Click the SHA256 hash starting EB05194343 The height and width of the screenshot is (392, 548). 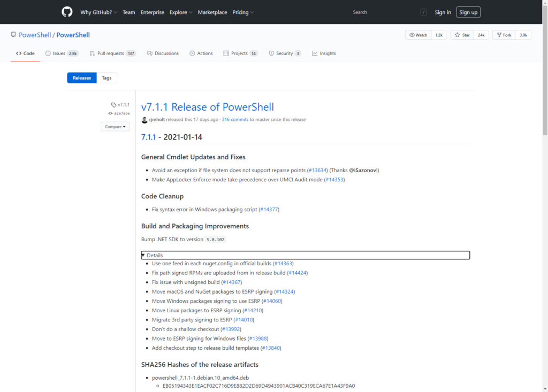(x=258, y=386)
